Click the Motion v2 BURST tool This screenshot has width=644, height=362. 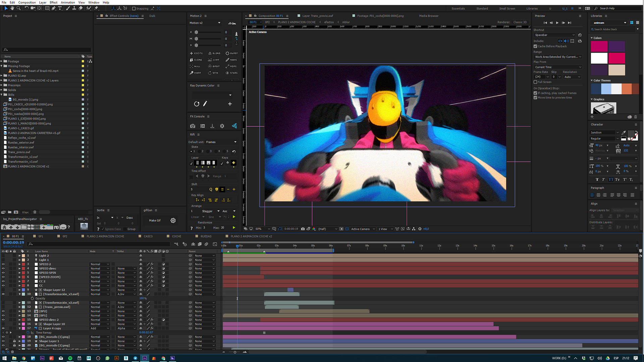tap(231, 53)
